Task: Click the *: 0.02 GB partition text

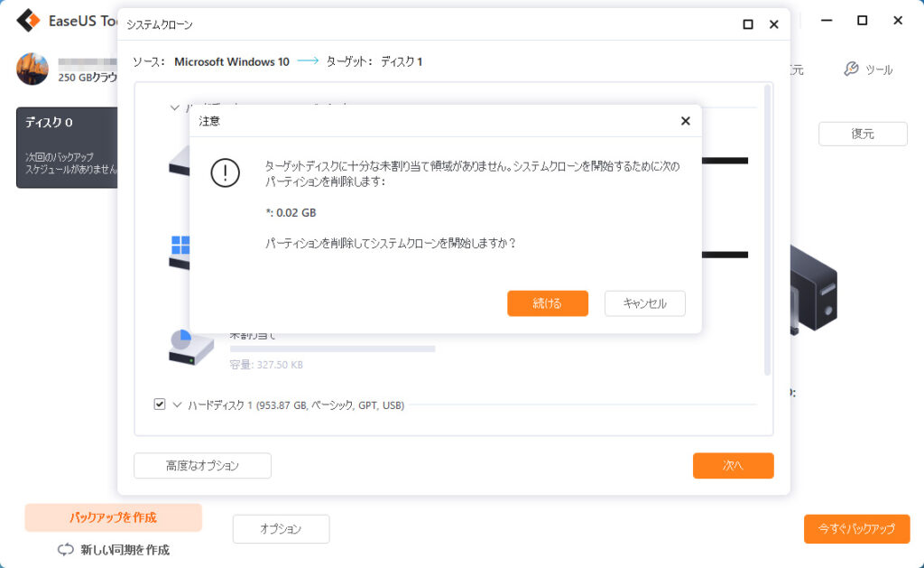Action: coord(291,213)
